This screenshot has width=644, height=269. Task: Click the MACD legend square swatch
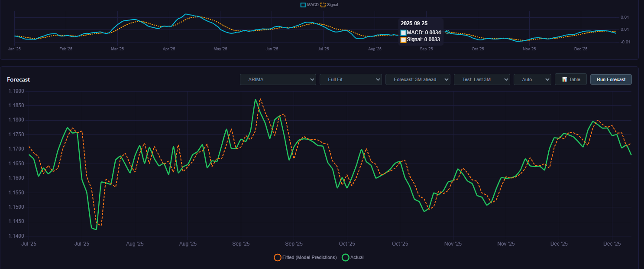coord(303,5)
